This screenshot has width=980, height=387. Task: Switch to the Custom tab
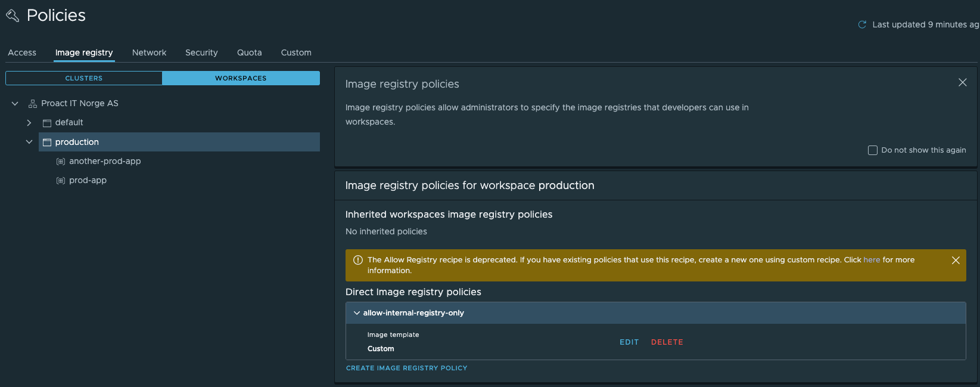point(296,52)
